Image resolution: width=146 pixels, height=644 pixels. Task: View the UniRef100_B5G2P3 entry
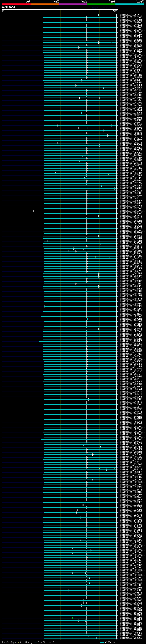(131, 620)
